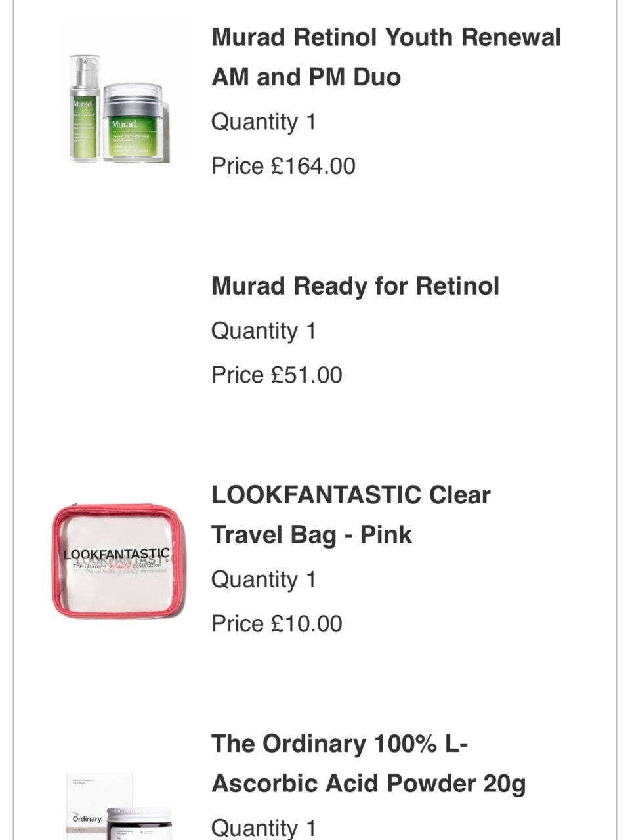Click the pink LOOKFANTASTIC travel bag image
This screenshot has width=630, height=840.
118,561
